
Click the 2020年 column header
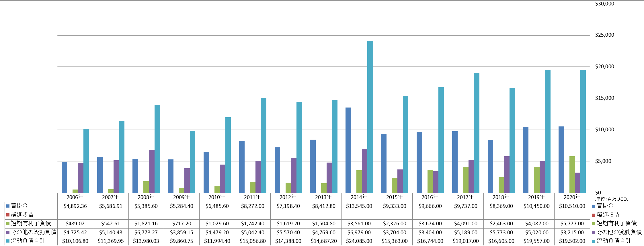(572, 197)
